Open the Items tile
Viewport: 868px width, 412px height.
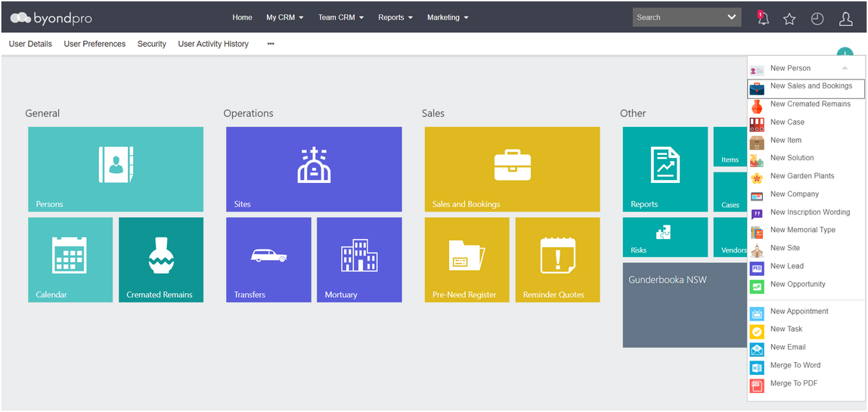(x=730, y=147)
